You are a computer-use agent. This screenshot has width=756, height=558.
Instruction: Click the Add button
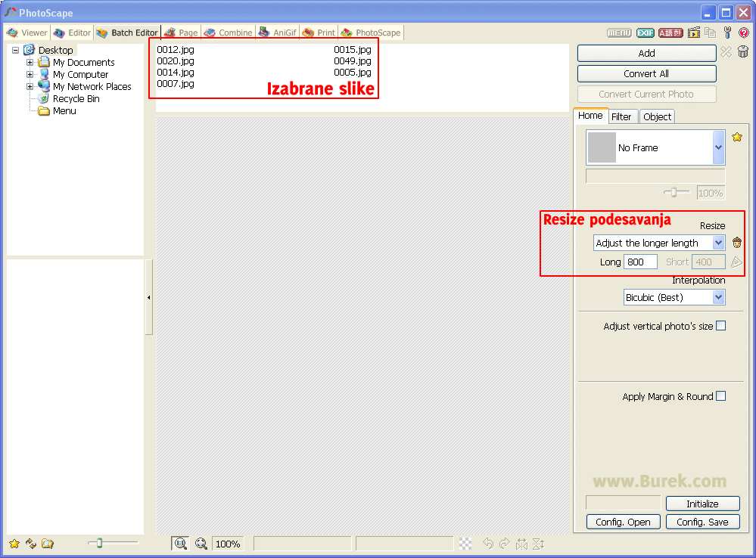tap(646, 53)
